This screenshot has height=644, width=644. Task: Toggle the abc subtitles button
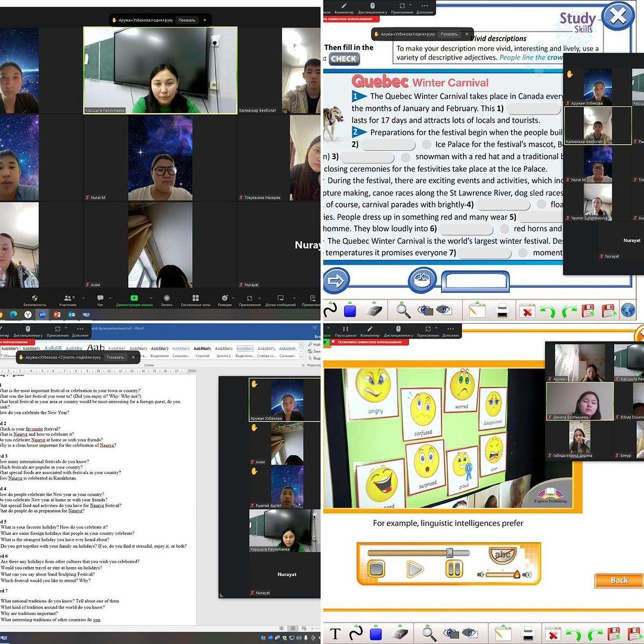pyautogui.click(x=503, y=555)
